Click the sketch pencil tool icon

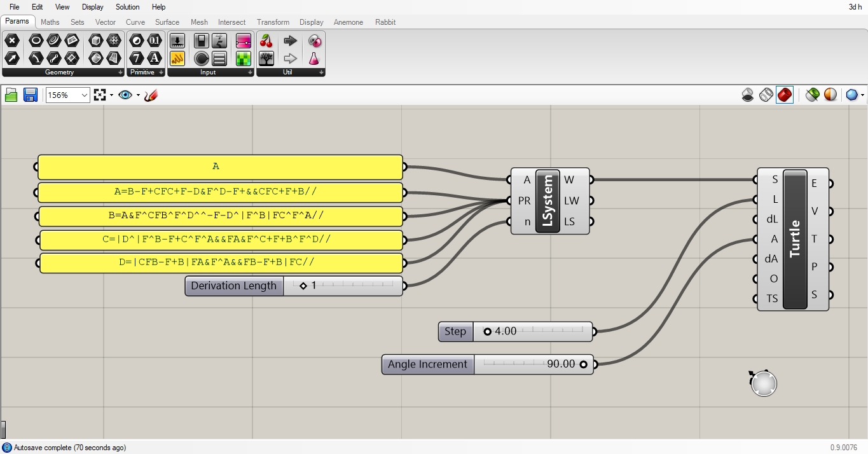click(x=151, y=95)
